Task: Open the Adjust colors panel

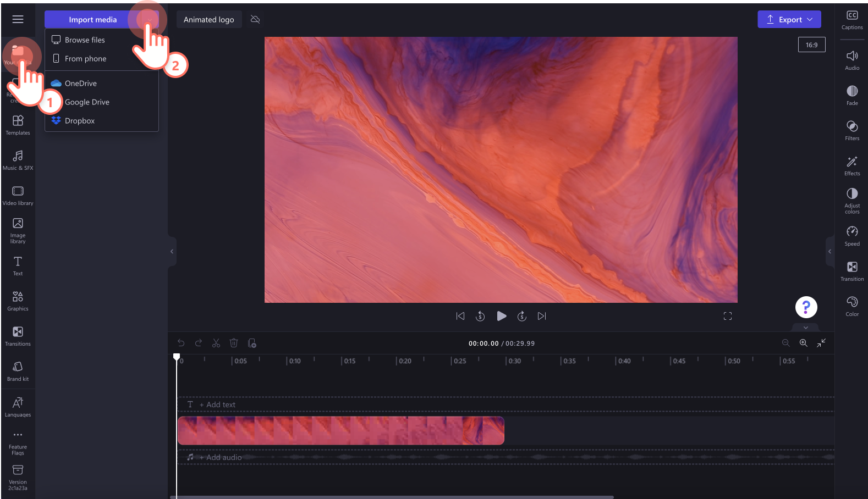Action: pyautogui.click(x=852, y=201)
